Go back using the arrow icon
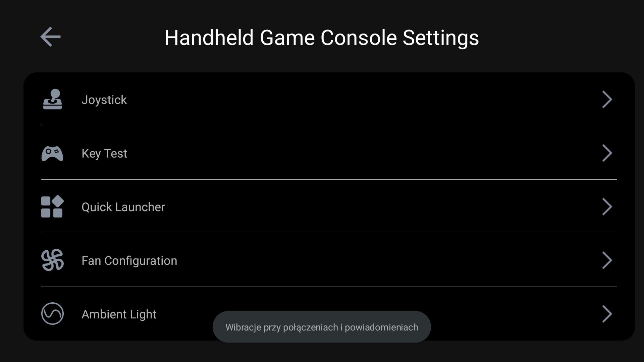Viewport: 644px width, 362px height. 50,37
